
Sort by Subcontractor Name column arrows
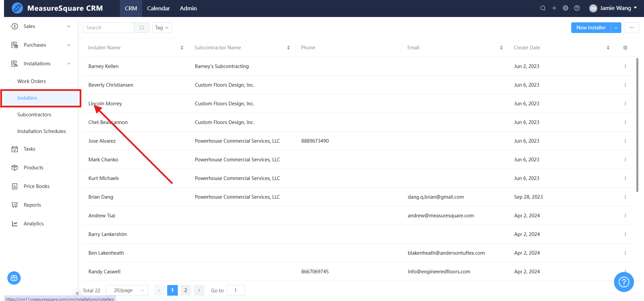(288, 48)
